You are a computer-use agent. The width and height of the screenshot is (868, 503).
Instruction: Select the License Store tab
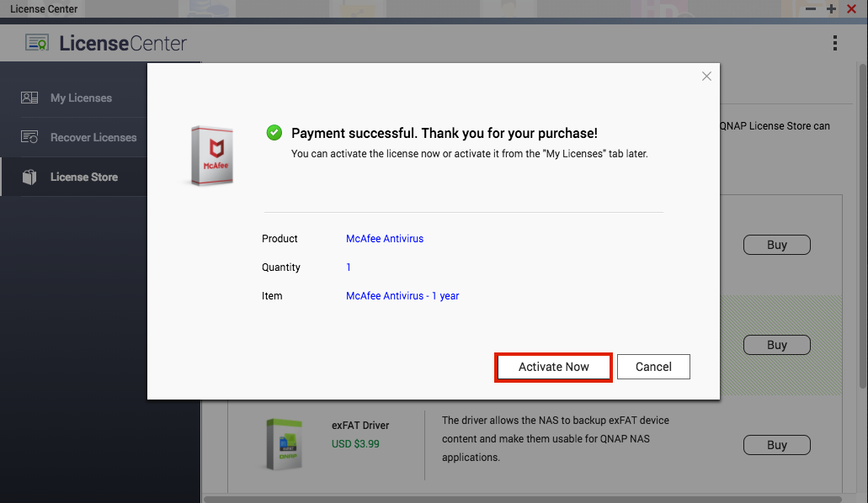[73, 177]
